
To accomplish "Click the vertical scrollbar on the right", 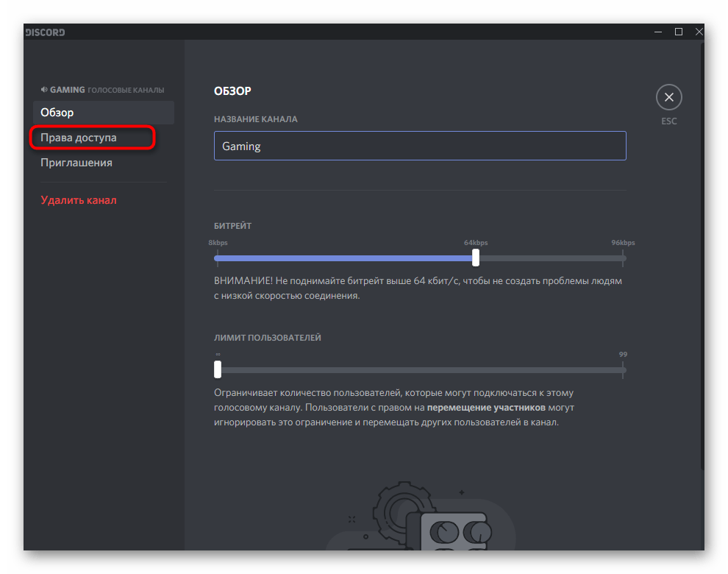I will point(702,258).
